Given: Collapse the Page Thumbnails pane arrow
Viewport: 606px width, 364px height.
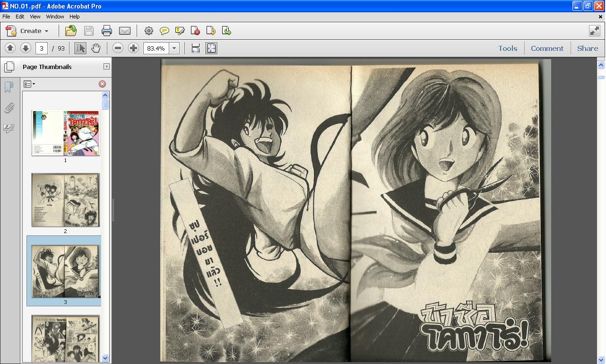Looking at the screenshot, I should pos(106,67).
